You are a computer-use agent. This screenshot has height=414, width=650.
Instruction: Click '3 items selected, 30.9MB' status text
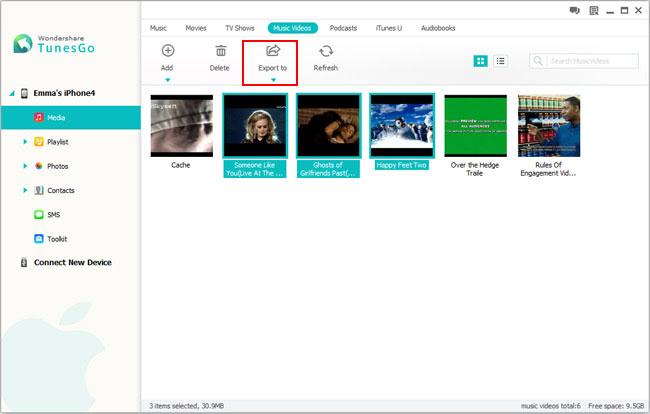click(x=187, y=406)
